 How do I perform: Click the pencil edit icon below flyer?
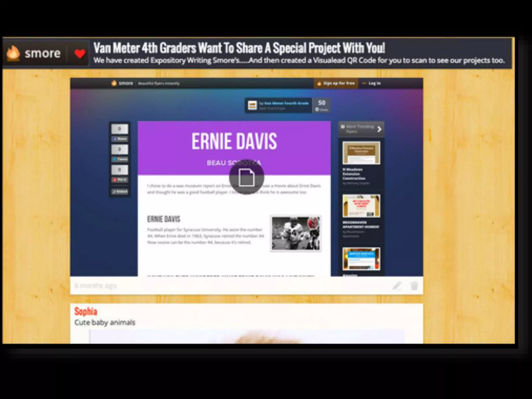(x=397, y=286)
